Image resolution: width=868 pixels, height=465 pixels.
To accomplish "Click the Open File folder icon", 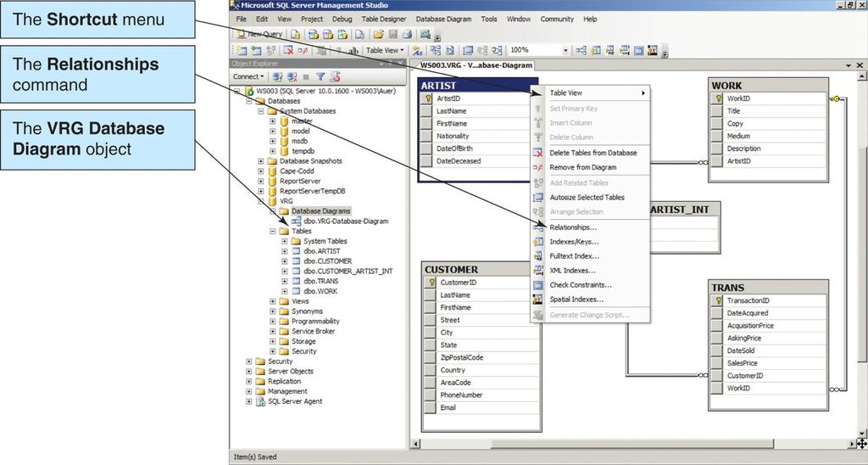I will 378,34.
